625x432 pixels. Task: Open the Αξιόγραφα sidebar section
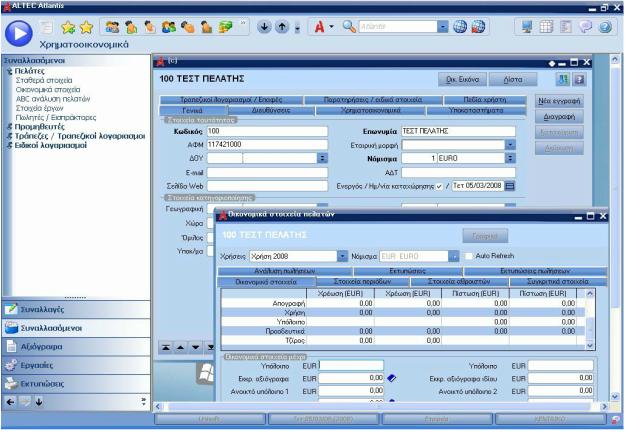(x=76, y=347)
